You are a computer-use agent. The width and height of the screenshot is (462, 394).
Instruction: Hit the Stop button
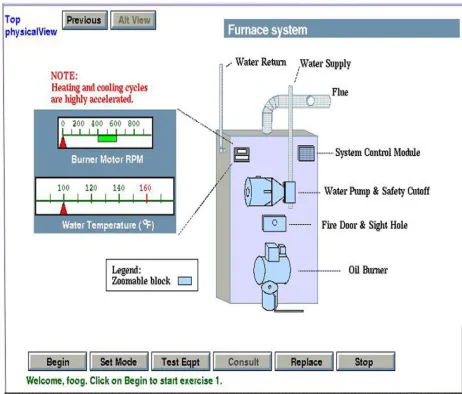[x=366, y=361]
